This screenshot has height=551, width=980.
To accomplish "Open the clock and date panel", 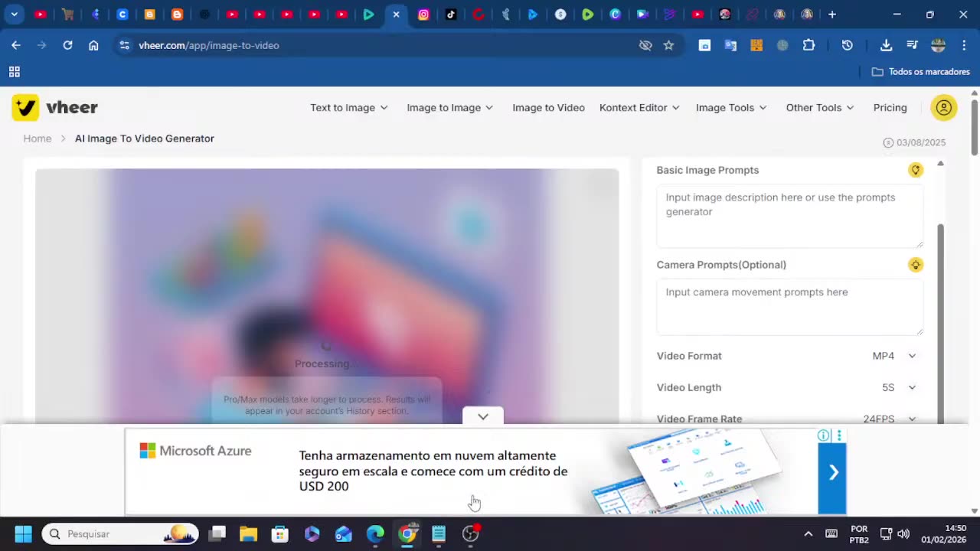I will pyautogui.click(x=944, y=533).
